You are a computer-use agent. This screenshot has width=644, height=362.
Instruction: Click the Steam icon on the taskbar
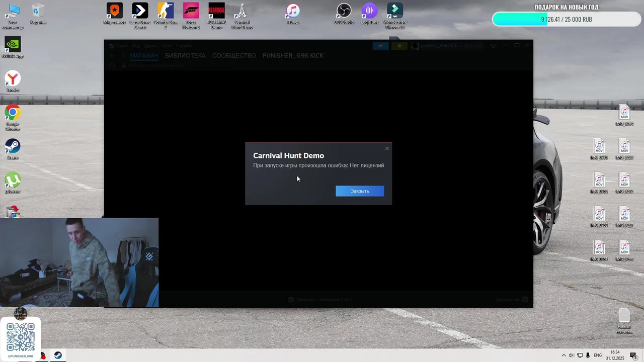58,355
